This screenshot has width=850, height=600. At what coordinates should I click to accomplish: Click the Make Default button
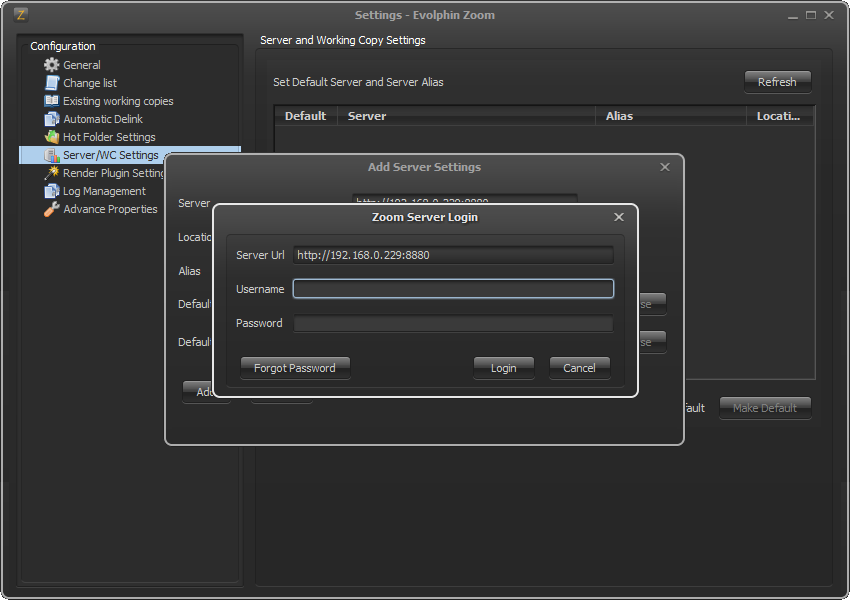[x=765, y=408]
